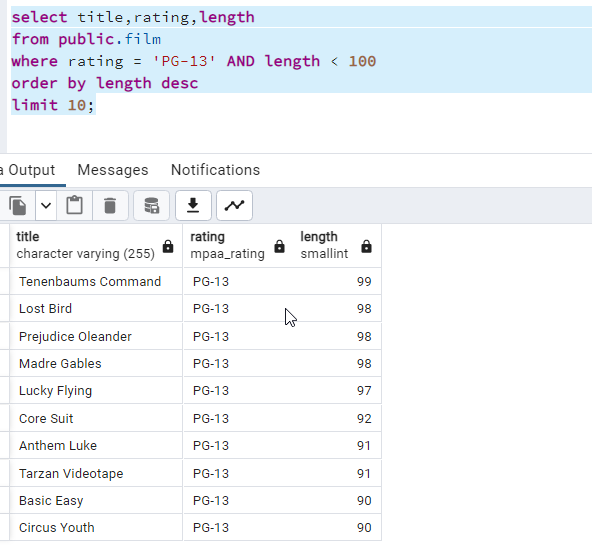Screen dimensions: 592x559
Task: Click the lock icon on length column
Action: 366,246
